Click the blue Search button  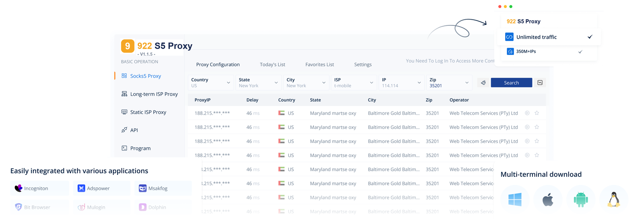click(x=512, y=83)
